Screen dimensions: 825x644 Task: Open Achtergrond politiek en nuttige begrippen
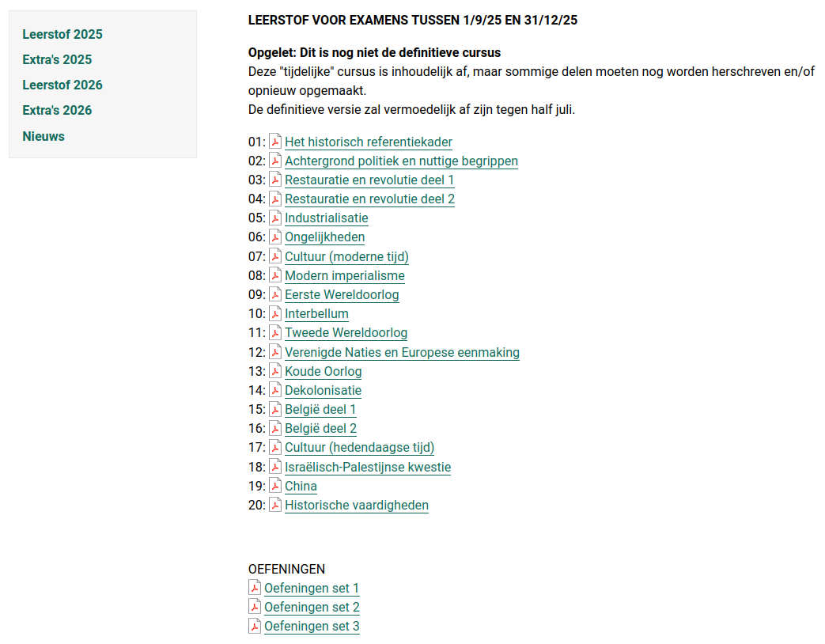[x=402, y=161]
